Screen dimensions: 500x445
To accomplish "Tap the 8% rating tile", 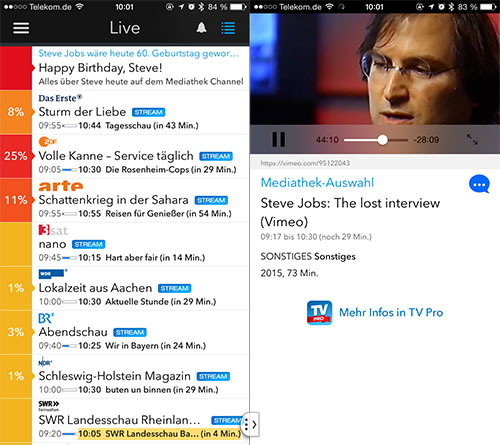I will (x=16, y=112).
